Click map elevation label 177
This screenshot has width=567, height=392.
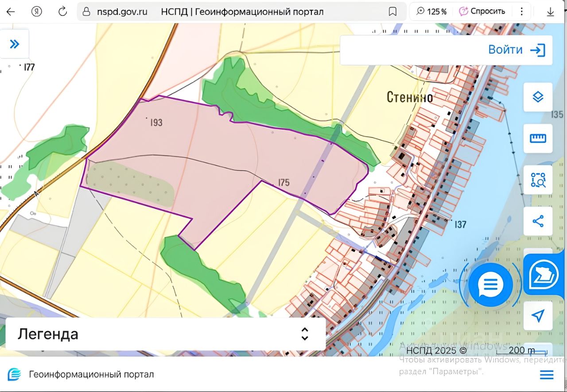[29, 67]
